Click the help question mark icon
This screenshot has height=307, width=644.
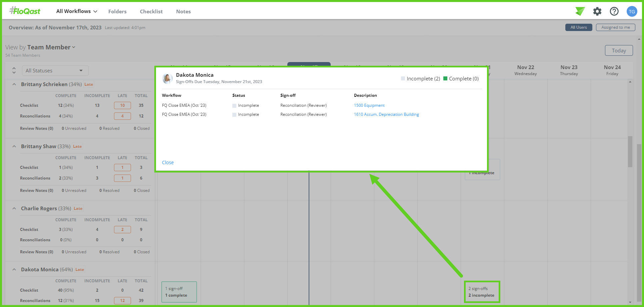click(614, 11)
